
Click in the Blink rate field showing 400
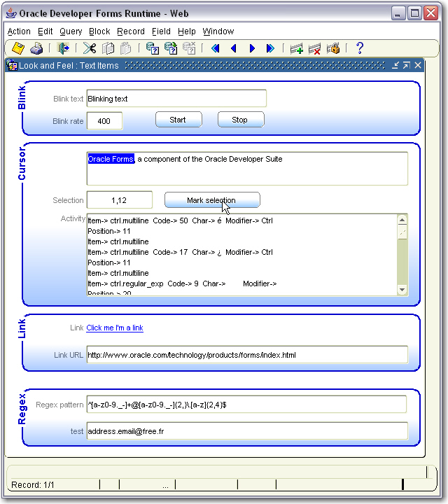click(x=104, y=121)
